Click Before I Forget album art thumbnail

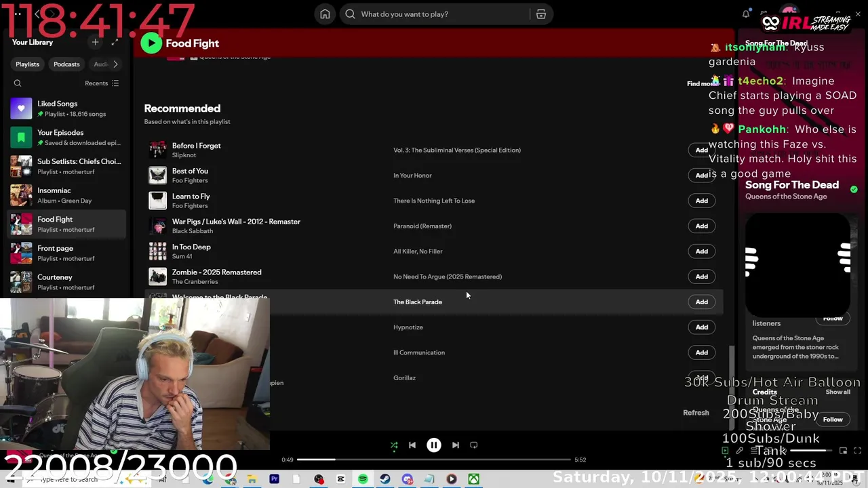tap(157, 150)
